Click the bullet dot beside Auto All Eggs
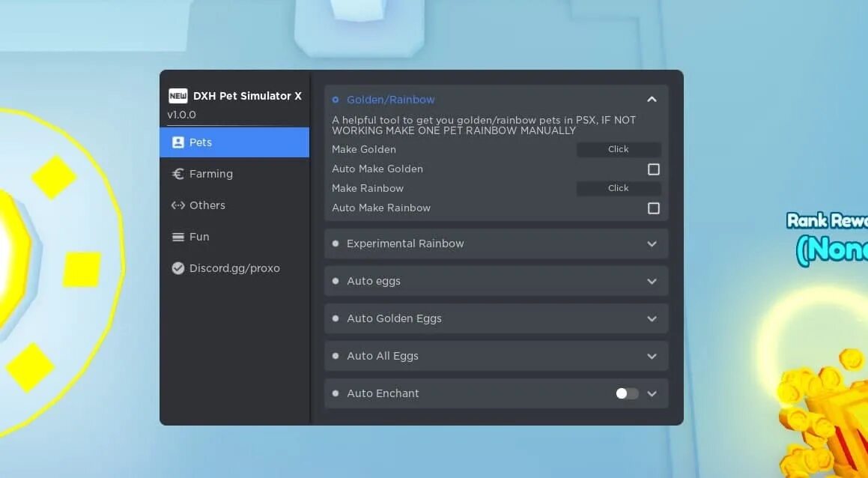This screenshot has height=478, width=868. click(x=336, y=356)
